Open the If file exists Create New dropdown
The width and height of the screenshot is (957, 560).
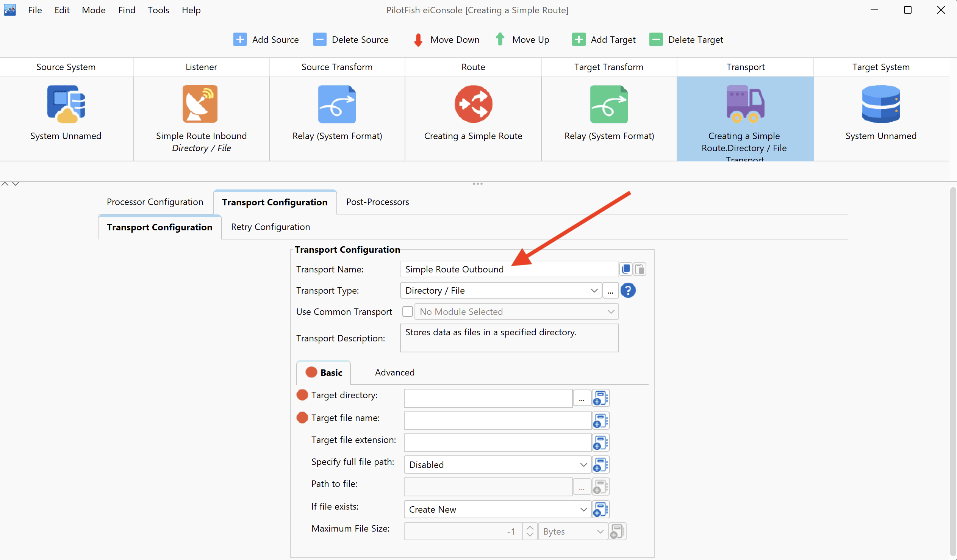497,509
